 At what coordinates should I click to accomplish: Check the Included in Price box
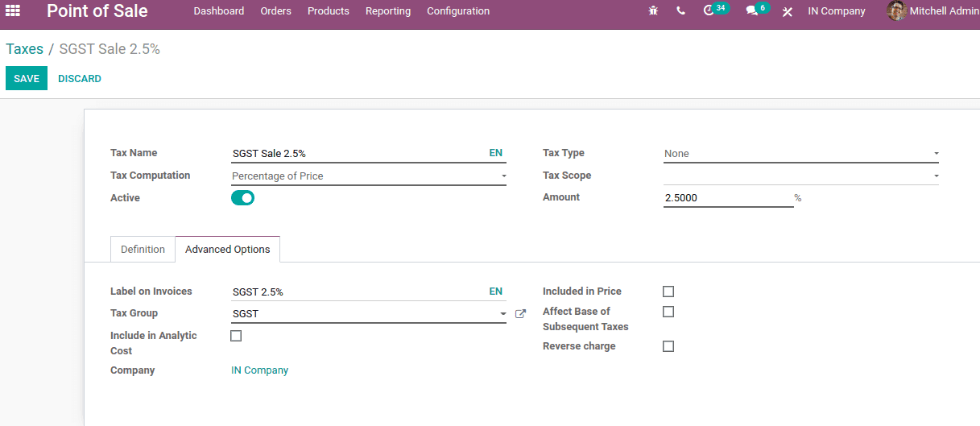668,292
